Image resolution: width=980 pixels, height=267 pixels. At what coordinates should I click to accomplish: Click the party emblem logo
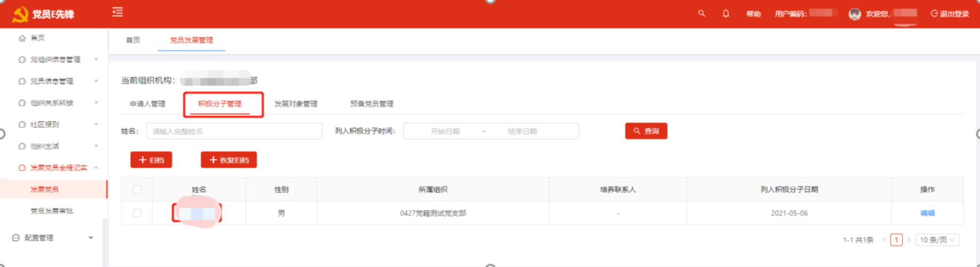click(20, 14)
